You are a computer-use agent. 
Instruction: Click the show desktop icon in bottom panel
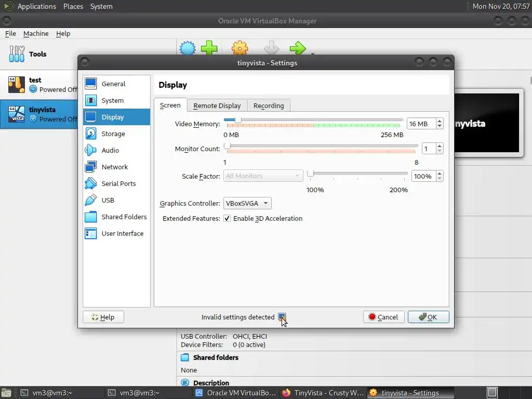[6, 393]
